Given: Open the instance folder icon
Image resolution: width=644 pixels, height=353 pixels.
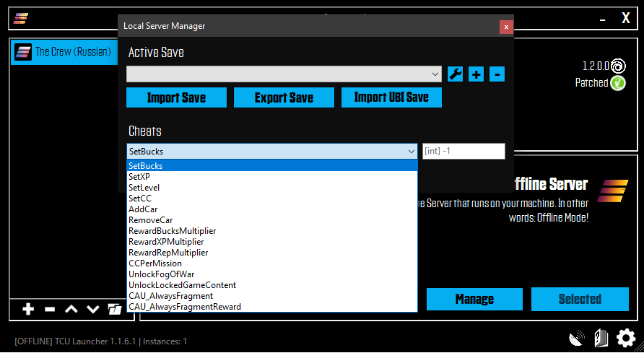Looking at the screenshot, I should tap(114, 309).
